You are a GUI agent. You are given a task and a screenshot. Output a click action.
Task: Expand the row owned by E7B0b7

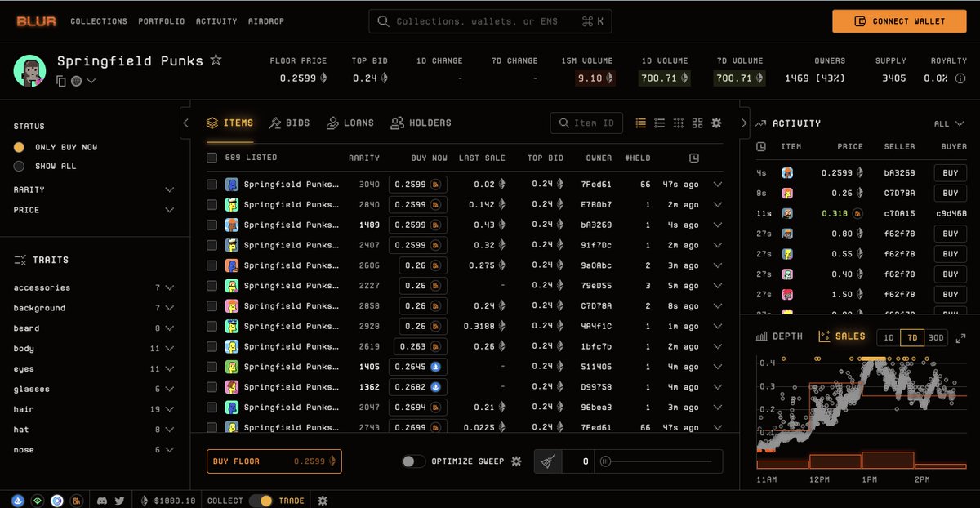pyautogui.click(x=718, y=204)
